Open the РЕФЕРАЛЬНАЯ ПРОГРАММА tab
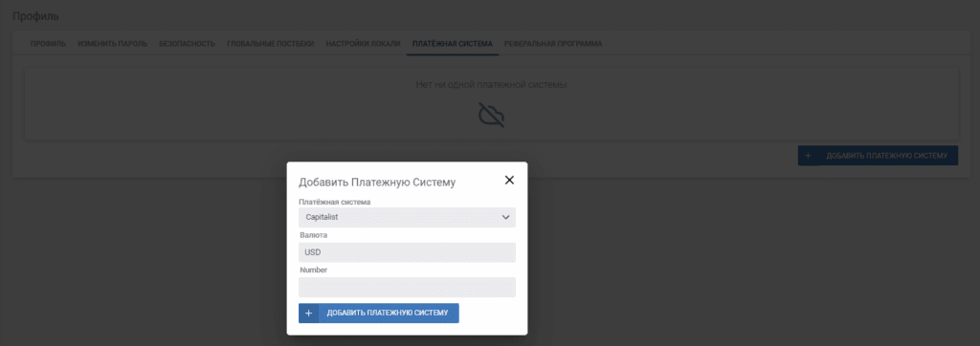The height and width of the screenshot is (346, 980). (x=553, y=44)
